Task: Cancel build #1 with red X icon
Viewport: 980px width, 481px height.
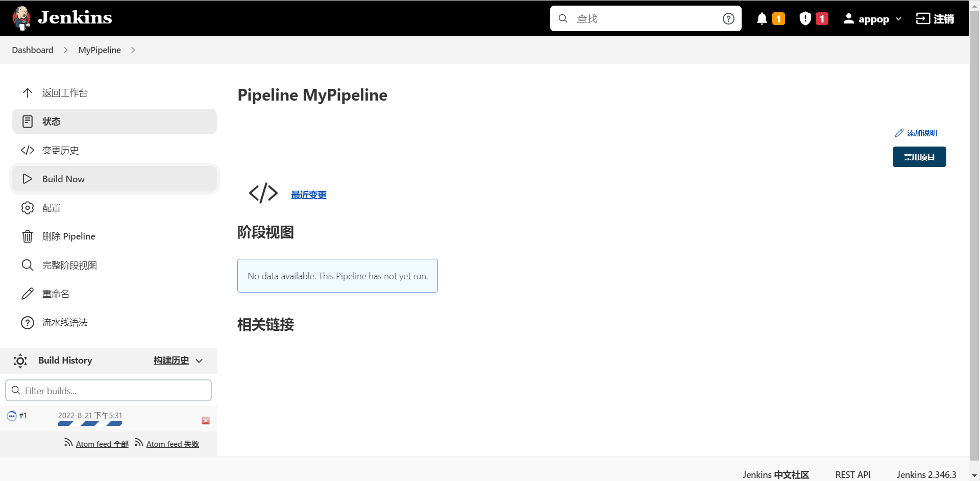Action: click(x=206, y=421)
